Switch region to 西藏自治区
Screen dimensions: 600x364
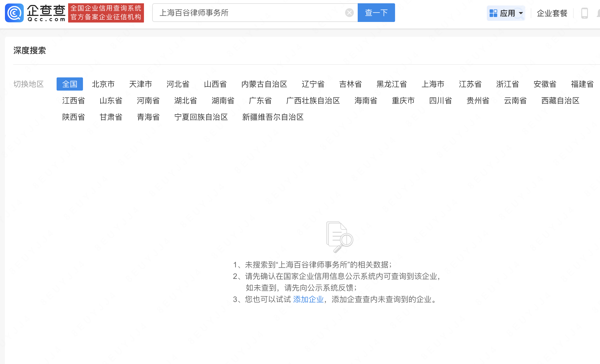560,100
